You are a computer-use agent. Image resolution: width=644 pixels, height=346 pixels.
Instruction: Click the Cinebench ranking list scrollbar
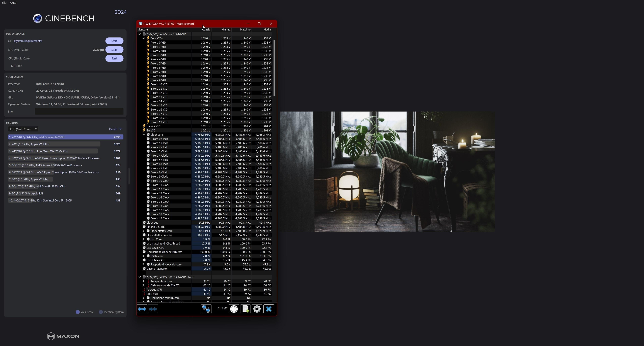[129, 176]
